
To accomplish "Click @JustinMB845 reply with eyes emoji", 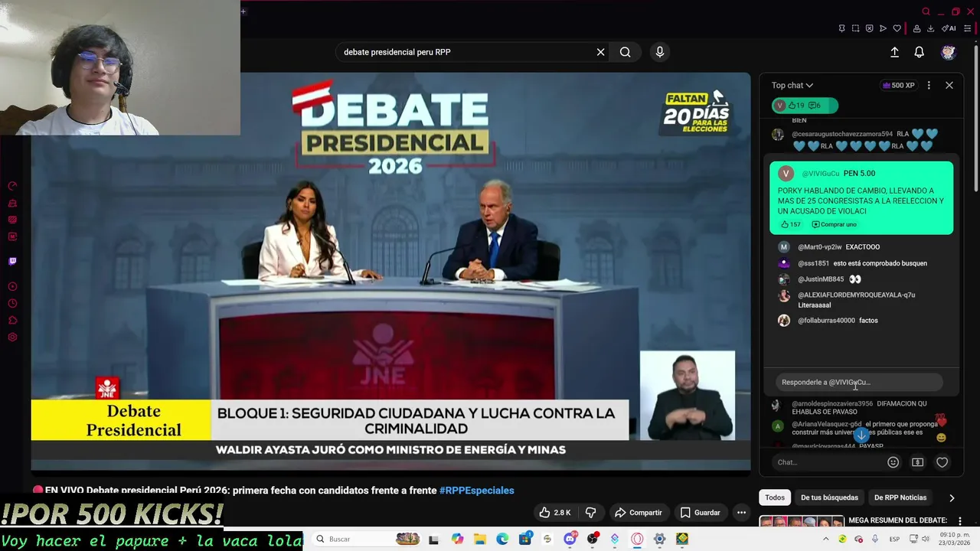I will tap(819, 279).
